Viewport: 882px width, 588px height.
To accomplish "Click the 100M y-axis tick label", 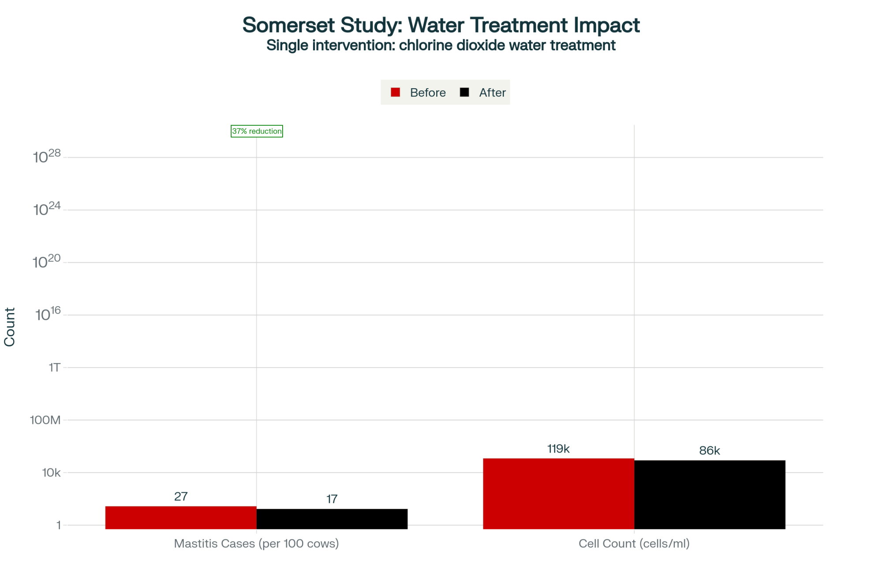I will point(45,420).
